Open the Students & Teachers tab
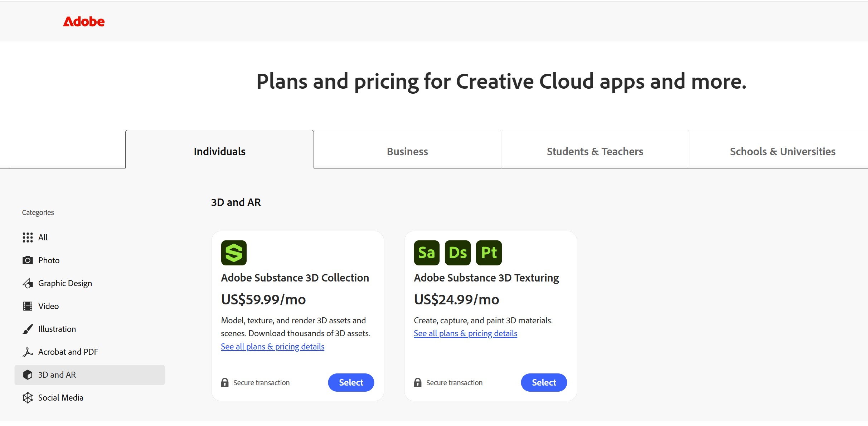Viewport: 868px width, 426px height. tap(595, 152)
